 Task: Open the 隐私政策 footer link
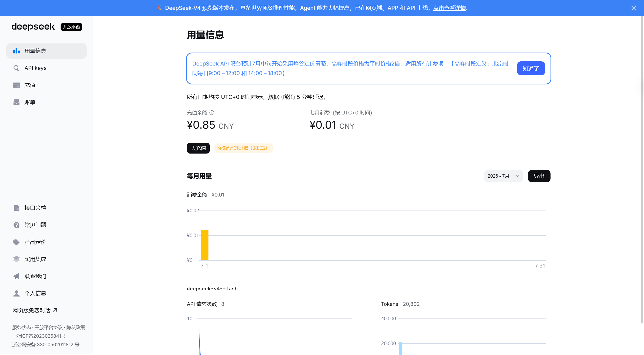pos(76,328)
